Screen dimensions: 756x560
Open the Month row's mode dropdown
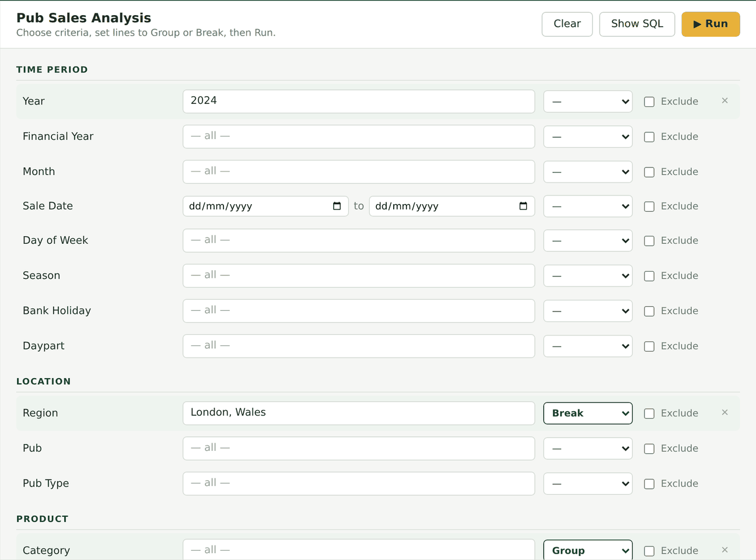(x=588, y=172)
